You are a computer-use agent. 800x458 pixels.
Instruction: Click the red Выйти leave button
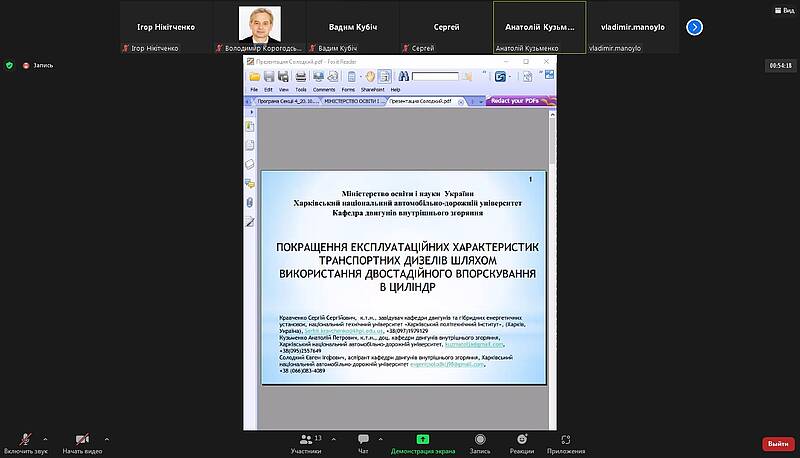click(777, 443)
